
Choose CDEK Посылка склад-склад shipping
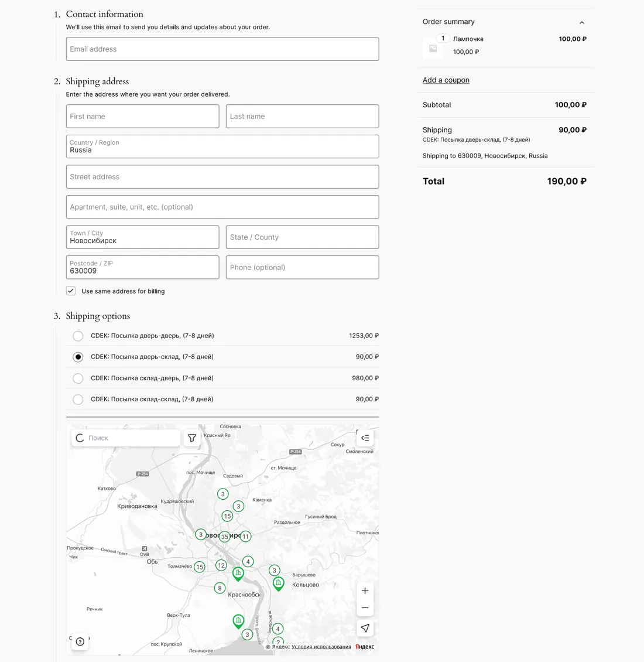click(x=78, y=400)
